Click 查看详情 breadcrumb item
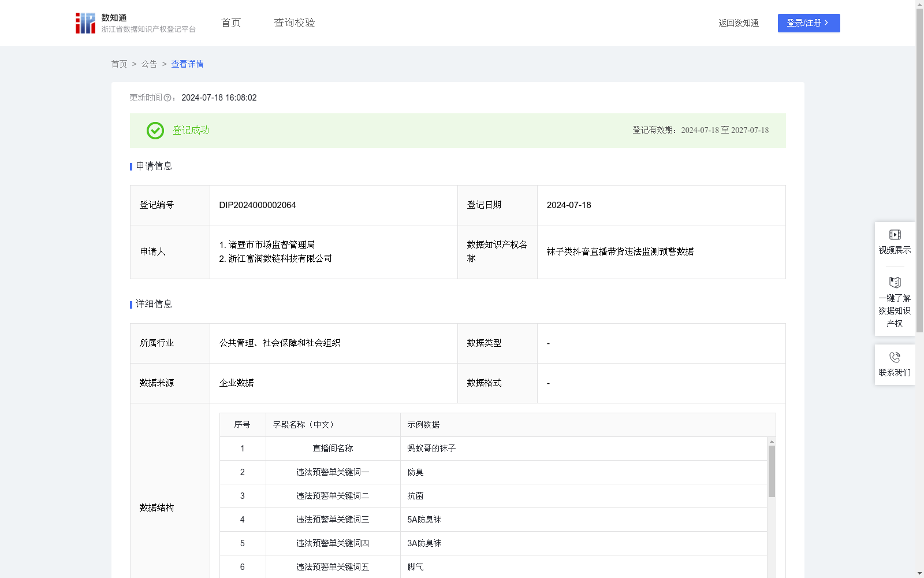 tap(187, 64)
